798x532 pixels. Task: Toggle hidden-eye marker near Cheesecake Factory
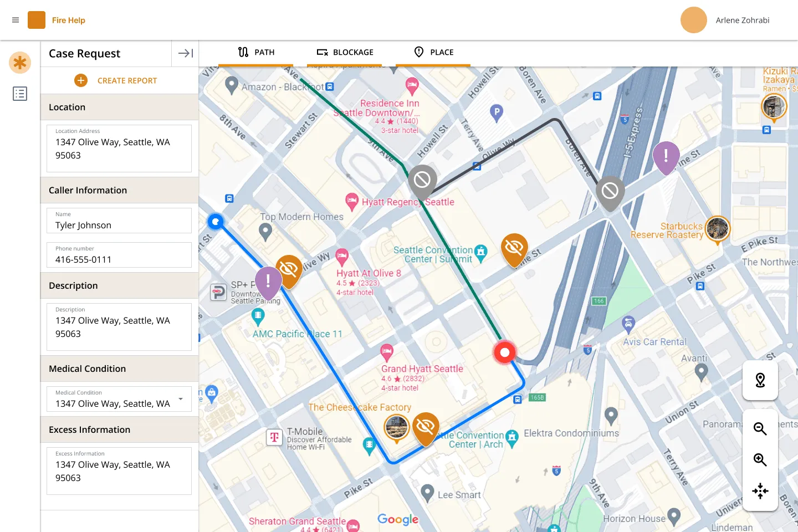[426, 428]
